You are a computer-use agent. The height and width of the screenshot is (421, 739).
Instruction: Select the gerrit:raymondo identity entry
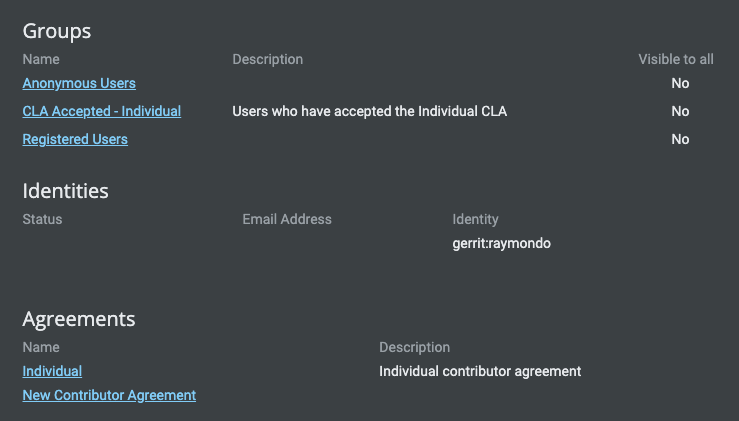point(501,244)
